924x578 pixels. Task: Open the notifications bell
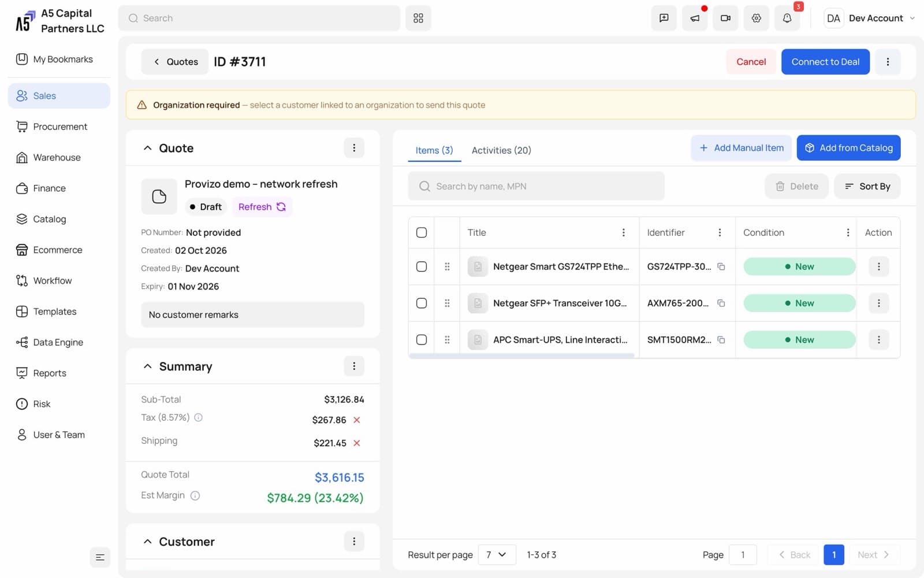787,18
